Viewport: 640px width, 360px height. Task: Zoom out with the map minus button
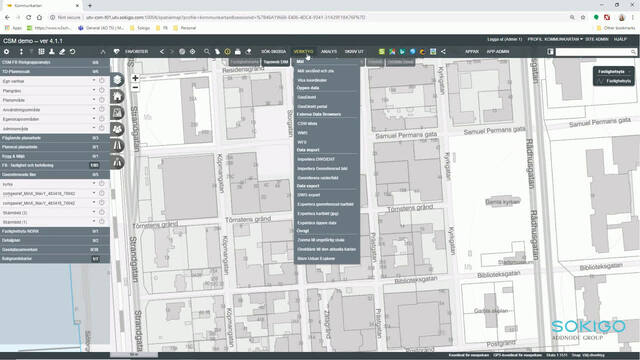135,87
